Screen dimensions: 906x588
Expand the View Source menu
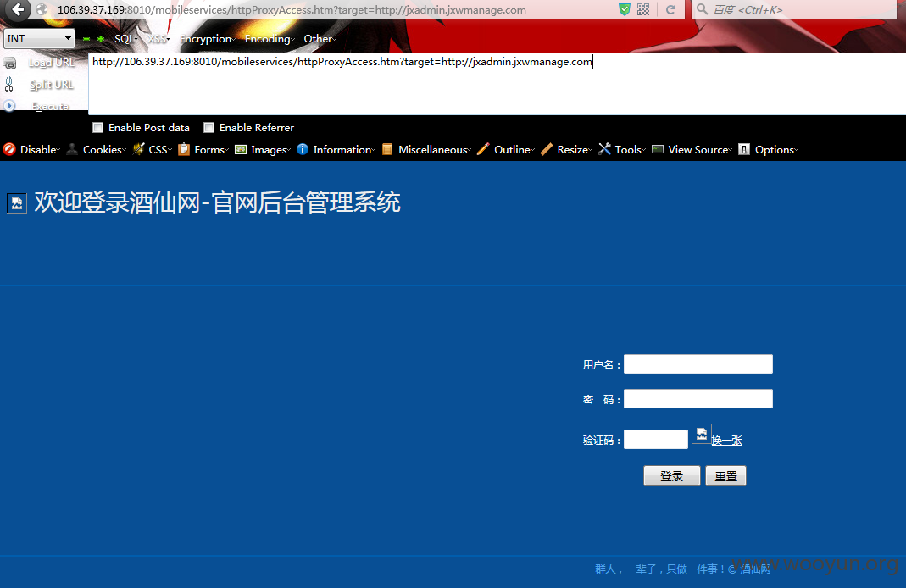700,150
